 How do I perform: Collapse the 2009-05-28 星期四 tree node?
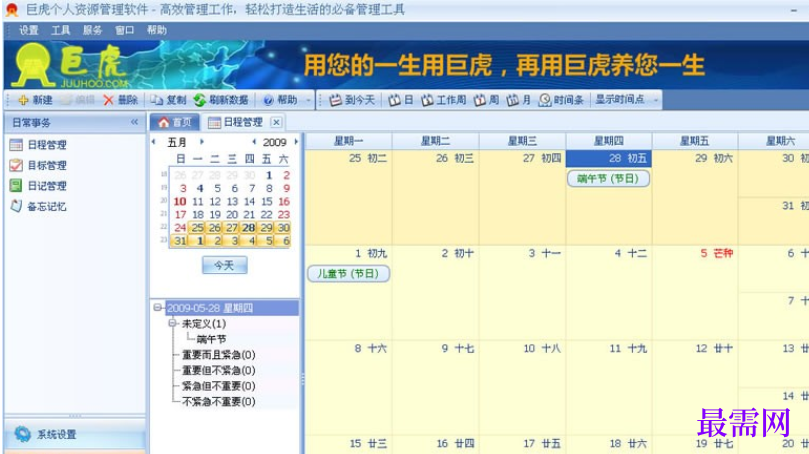(157, 307)
